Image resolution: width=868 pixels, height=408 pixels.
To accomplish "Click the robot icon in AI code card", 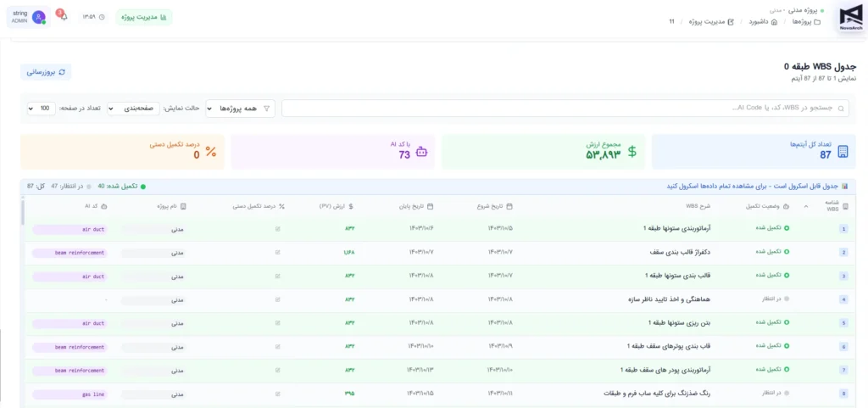I will click(x=422, y=152).
